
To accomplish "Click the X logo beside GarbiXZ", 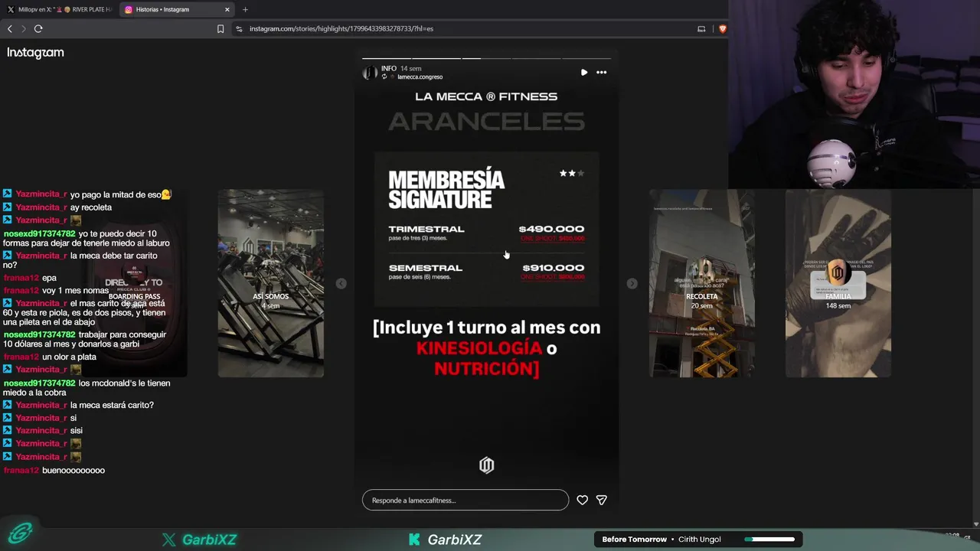I will (169, 540).
